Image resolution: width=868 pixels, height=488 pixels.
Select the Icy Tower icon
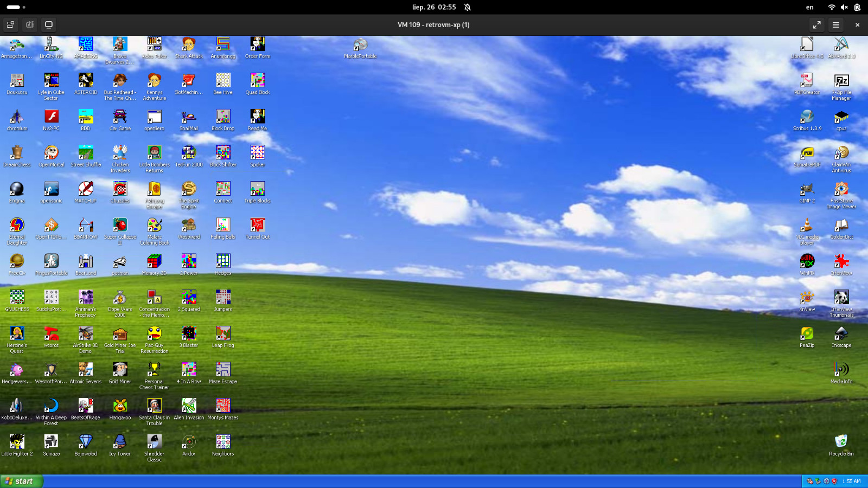click(x=120, y=442)
